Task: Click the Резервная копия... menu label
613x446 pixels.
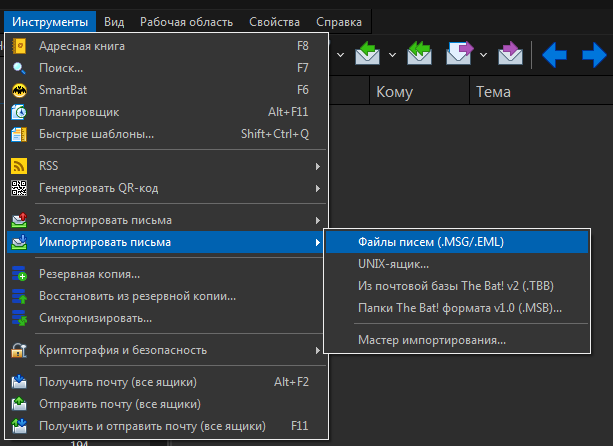Action: tap(89, 274)
